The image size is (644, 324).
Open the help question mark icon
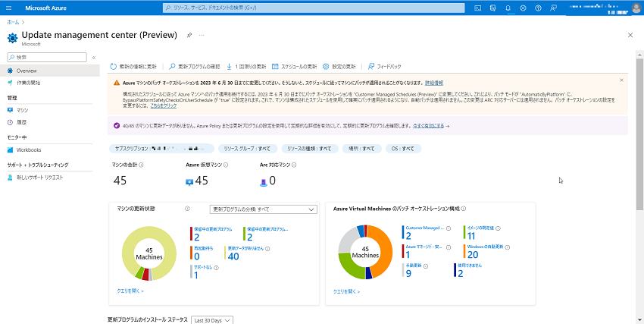(538, 8)
